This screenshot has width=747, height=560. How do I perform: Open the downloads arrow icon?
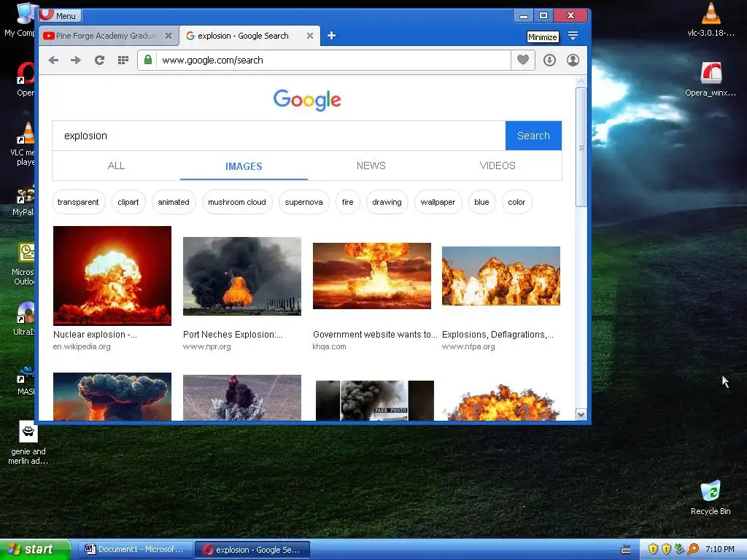tap(549, 60)
